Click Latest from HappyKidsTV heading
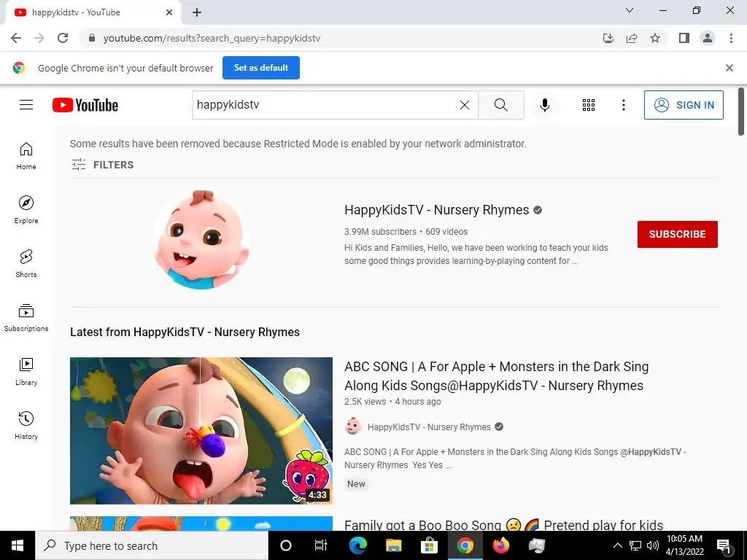 tap(185, 332)
